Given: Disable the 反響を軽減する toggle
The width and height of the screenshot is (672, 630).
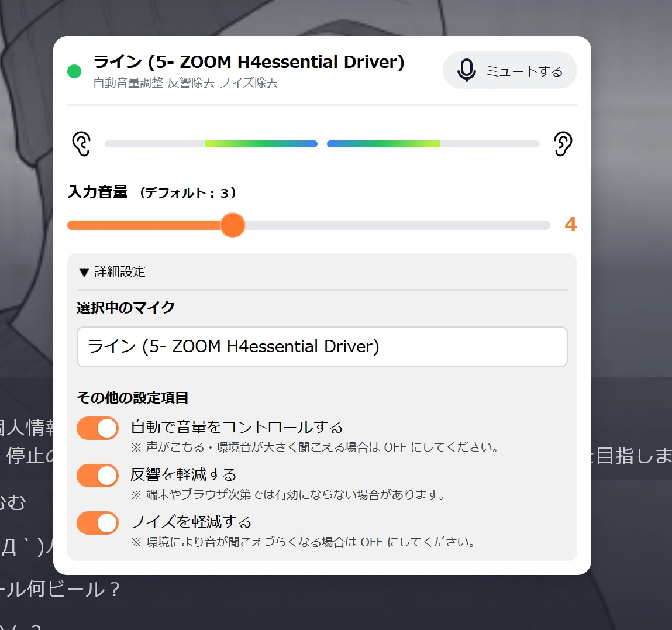Looking at the screenshot, I should click(x=98, y=476).
